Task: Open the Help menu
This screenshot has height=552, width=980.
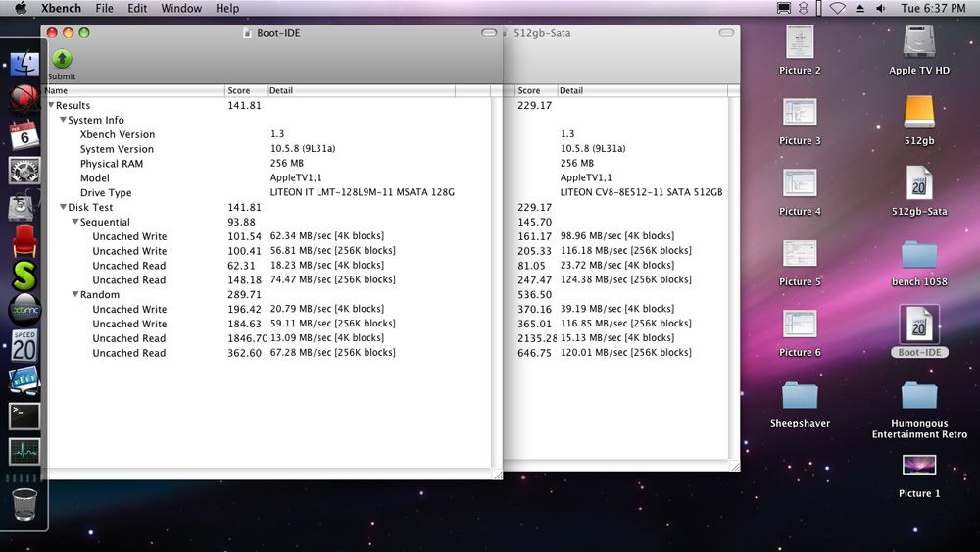Action: (x=227, y=8)
